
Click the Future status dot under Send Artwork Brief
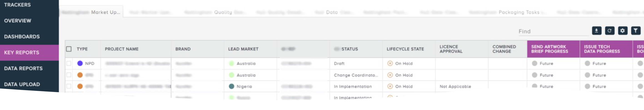(x=534, y=63)
